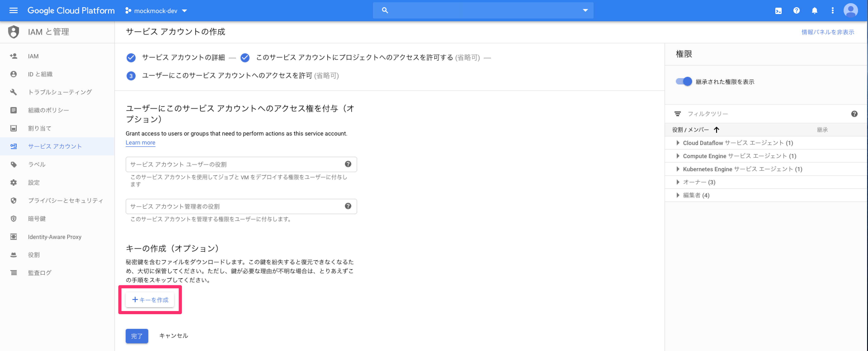Click the トラブルシューティング wrench icon

(14, 92)
